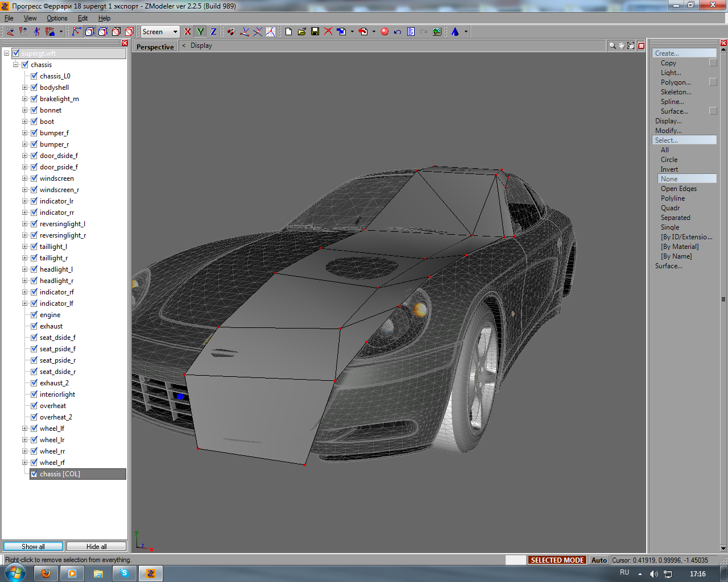This screenshot has height=582, width=728.
Task: Open the View menu
Action: click(x=30, y=18)
